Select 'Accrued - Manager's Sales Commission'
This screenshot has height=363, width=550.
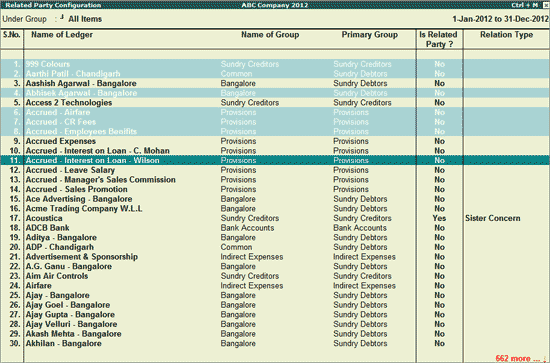[100, 180]
